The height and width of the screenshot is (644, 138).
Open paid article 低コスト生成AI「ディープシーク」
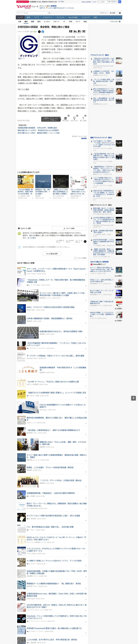102,292
